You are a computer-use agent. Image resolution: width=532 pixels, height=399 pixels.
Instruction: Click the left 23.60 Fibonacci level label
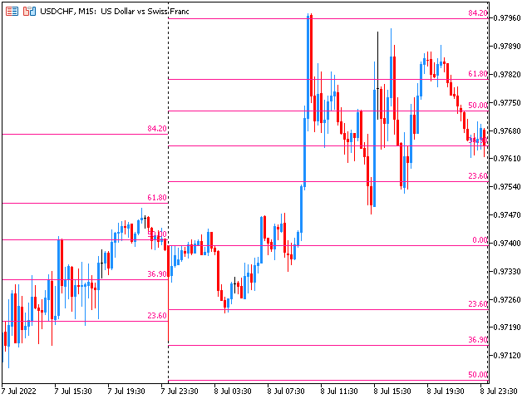tap(156, 316)
